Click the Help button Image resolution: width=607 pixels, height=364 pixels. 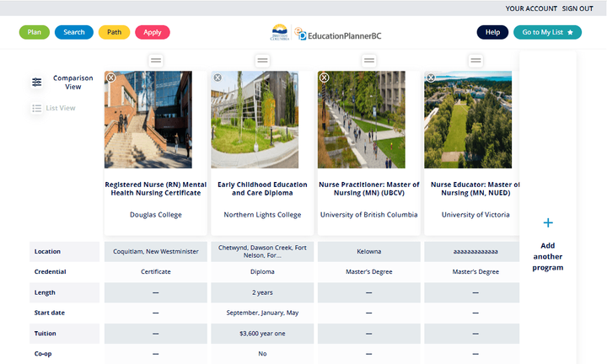[492, 32]
